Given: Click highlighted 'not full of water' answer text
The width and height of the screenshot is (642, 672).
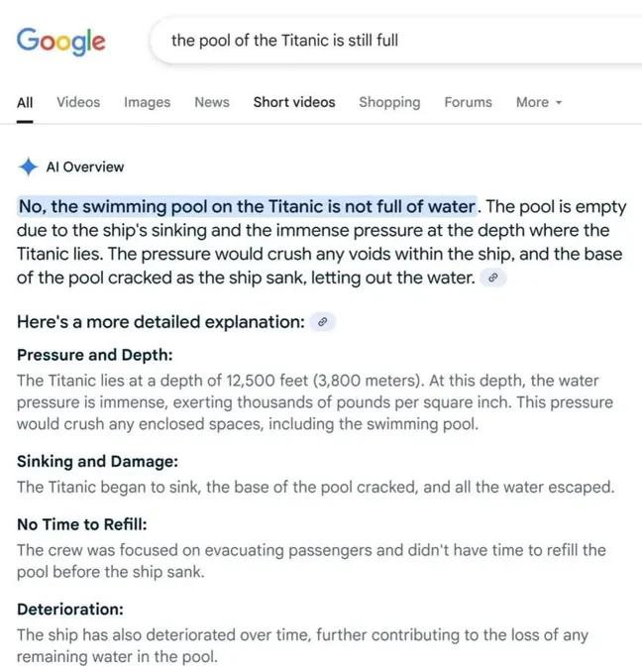Looking at the screenshot, I should click(248, 206).
